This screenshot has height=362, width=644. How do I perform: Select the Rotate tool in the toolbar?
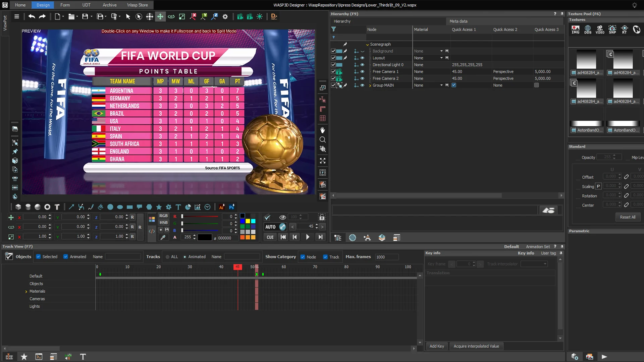tap(171, 16)
